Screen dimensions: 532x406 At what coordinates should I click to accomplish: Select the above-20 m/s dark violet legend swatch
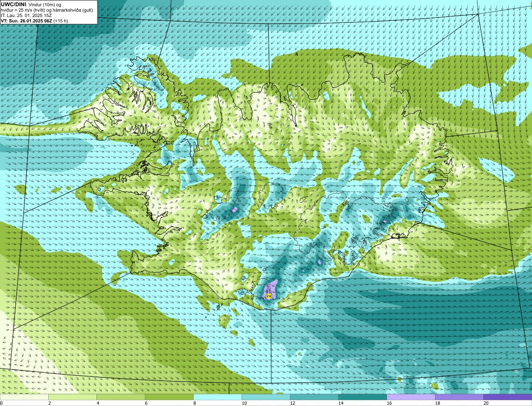click(507, 397)
